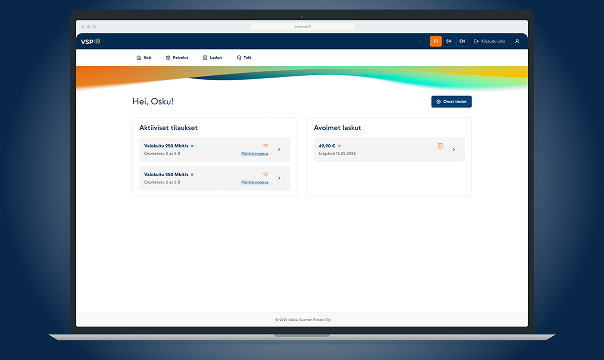This screenshot has width=604, height=360.
Task: Click the VSP logo in the header
Action: (x=91, y=41)
